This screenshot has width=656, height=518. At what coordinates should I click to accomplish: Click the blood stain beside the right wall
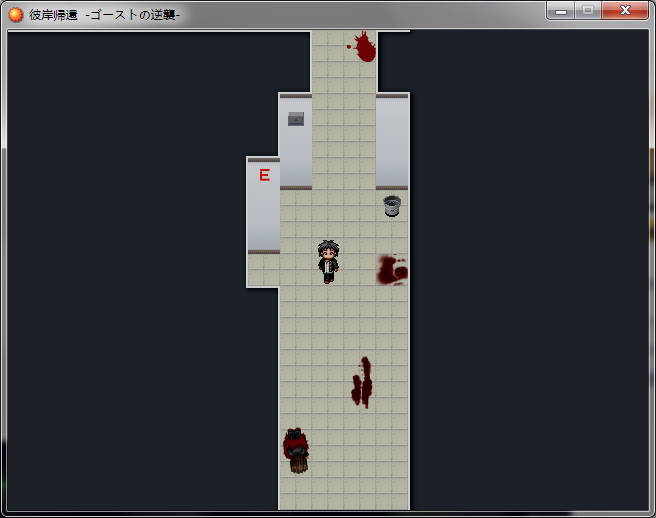click(392, 270)
